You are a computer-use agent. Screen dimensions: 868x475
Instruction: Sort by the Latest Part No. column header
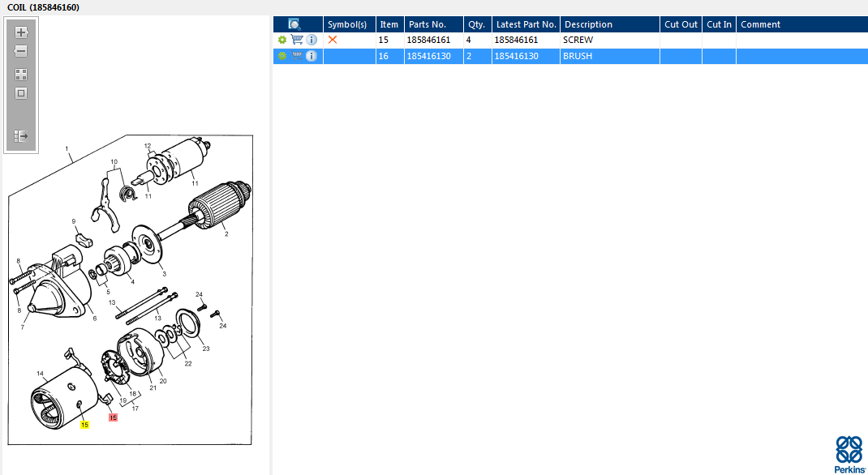coord(526,24)
